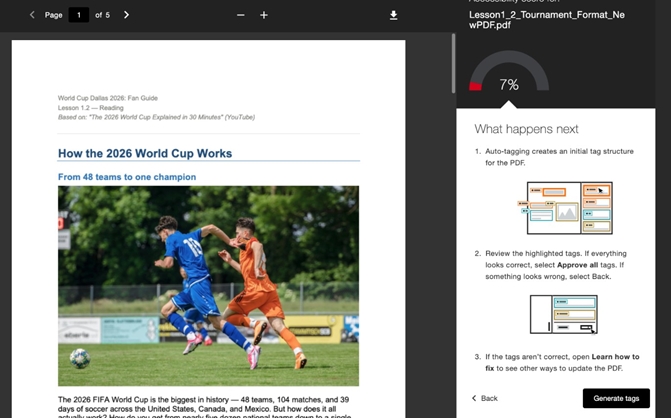The height and width of the screenshot is (418, 671).
Task: Download the PDF with the download icon
Action: [x=393, y=15]
